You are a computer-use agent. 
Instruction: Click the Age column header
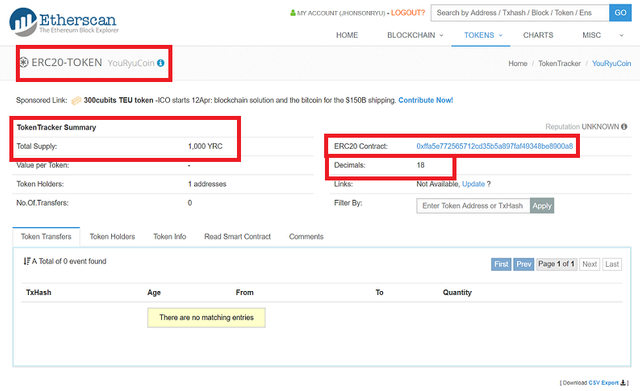154,293
